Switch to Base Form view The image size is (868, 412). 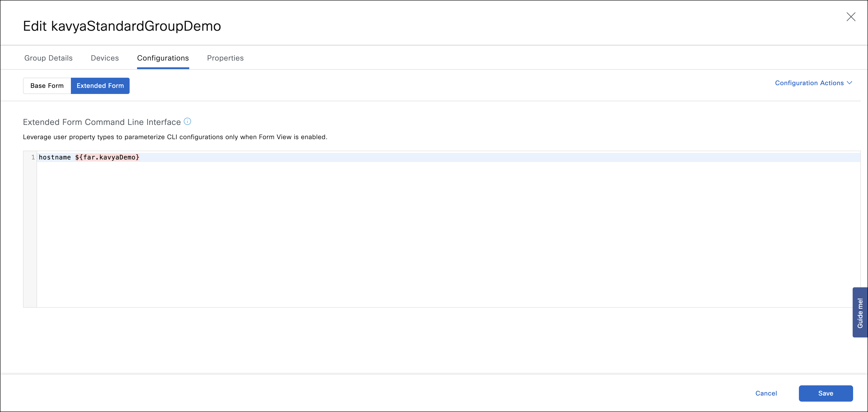tap(47, 86)
